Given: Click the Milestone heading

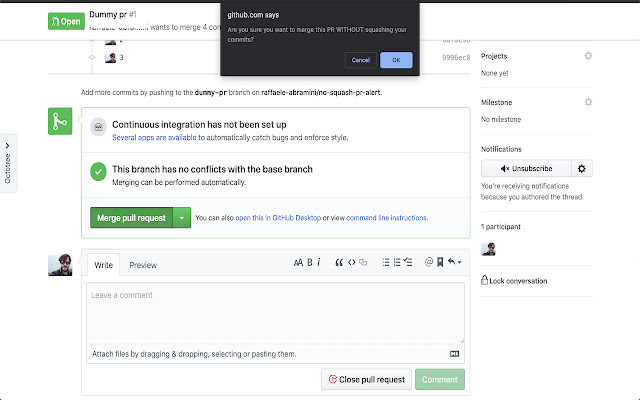Looking at the screenshot, I should click(496, 102).
